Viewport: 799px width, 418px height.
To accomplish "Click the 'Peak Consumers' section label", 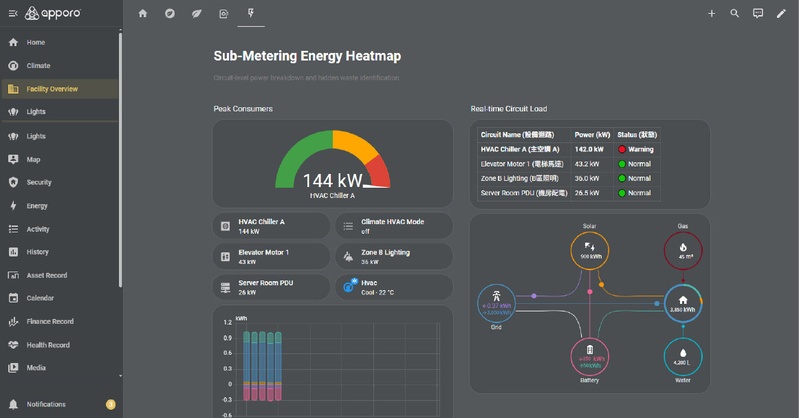I will pyautogui.click(x=243, y=109).
